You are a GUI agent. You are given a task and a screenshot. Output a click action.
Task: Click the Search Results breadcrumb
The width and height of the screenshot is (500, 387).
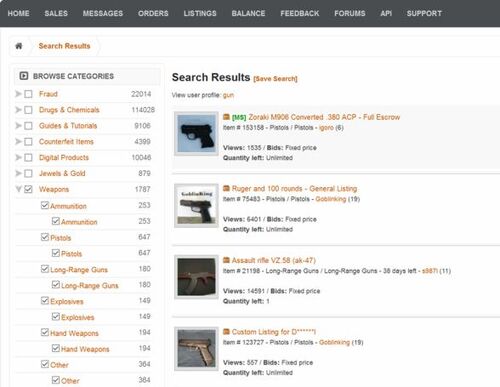[x=64, y=46]
